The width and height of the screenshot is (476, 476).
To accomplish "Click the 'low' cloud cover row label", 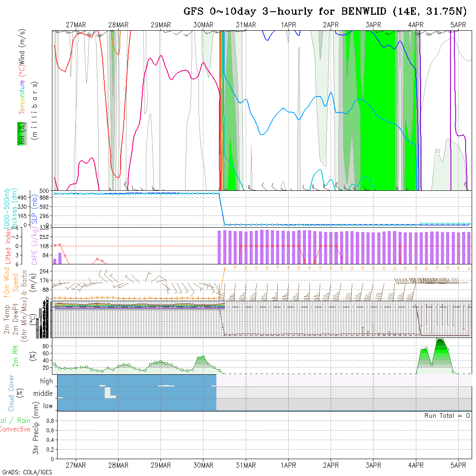I will (48, 406).
